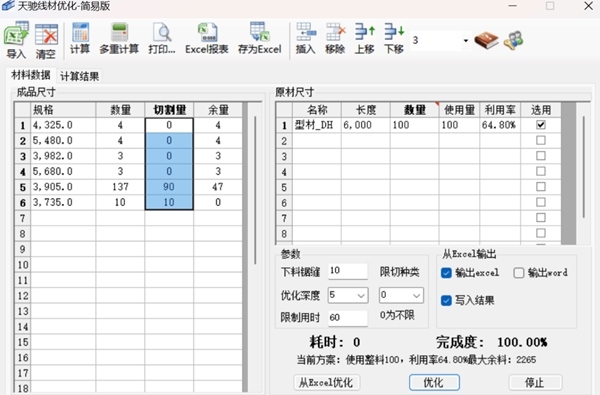Open 打印 print preview
This screenshot has height=395, width=600.
pyautogui.click(x=162, y=38)
